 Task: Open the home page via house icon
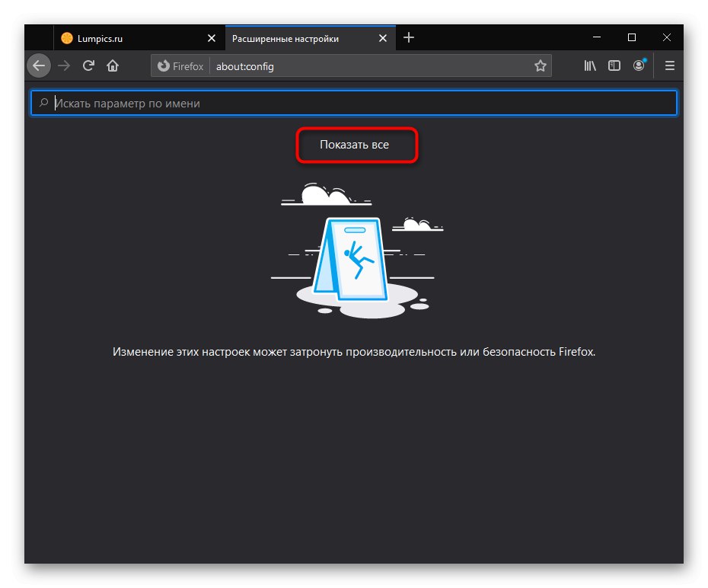[113, 66]
